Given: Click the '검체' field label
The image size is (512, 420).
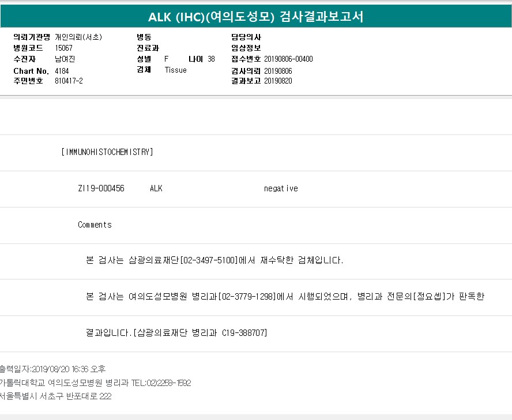Looking at the screenshot, I should [x=144, y=70].
